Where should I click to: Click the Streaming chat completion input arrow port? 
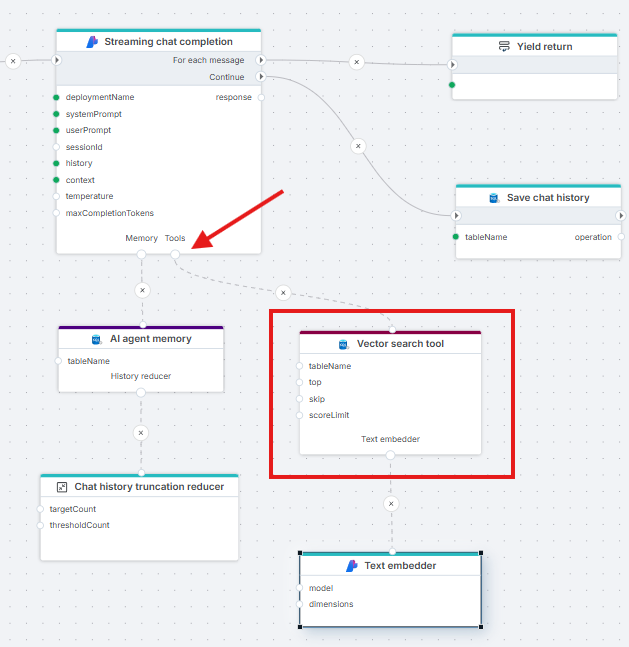coord(57,60)
